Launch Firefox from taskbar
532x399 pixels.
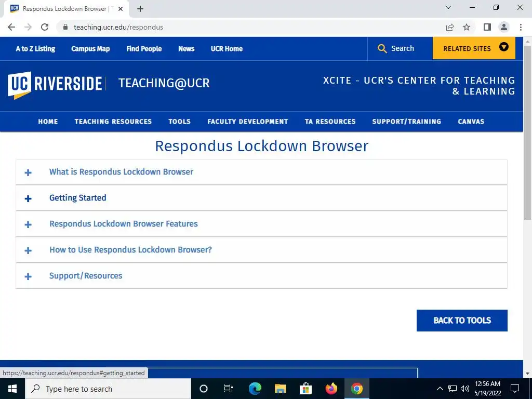[331, 389]
